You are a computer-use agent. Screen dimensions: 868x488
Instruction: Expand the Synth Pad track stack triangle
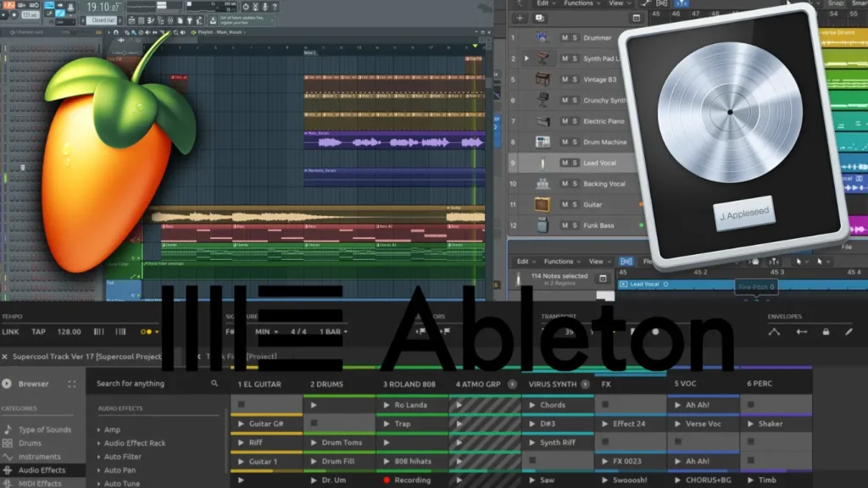[526, 58]
